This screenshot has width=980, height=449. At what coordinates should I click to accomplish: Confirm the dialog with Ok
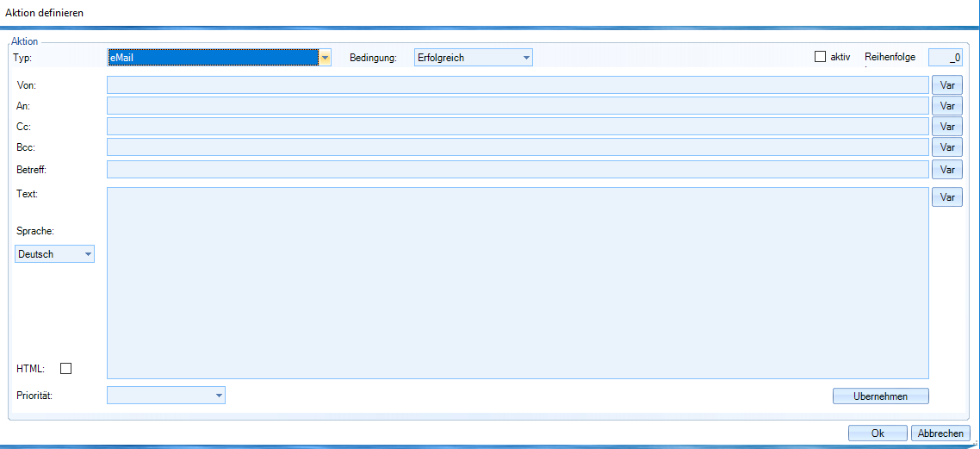(x=878, y=433)
